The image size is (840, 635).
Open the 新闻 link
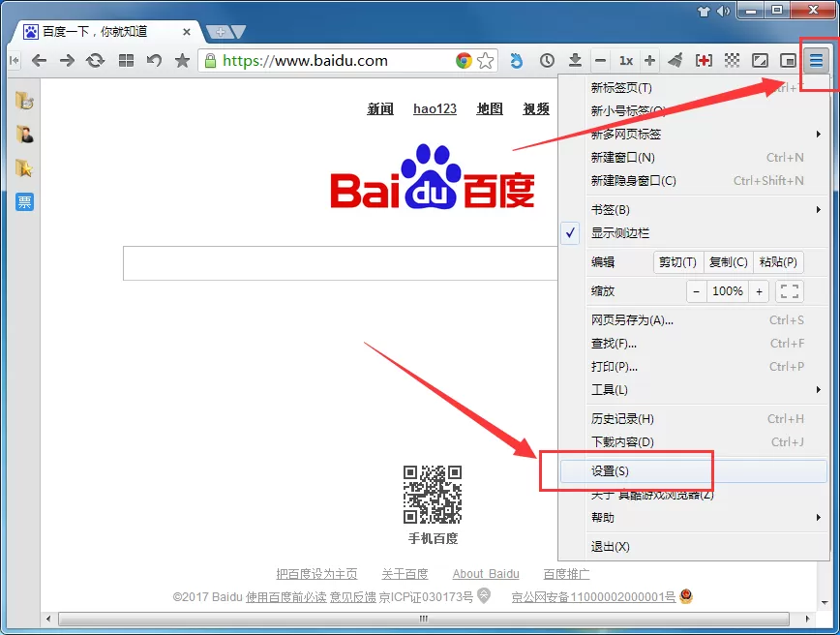(380, 108)
